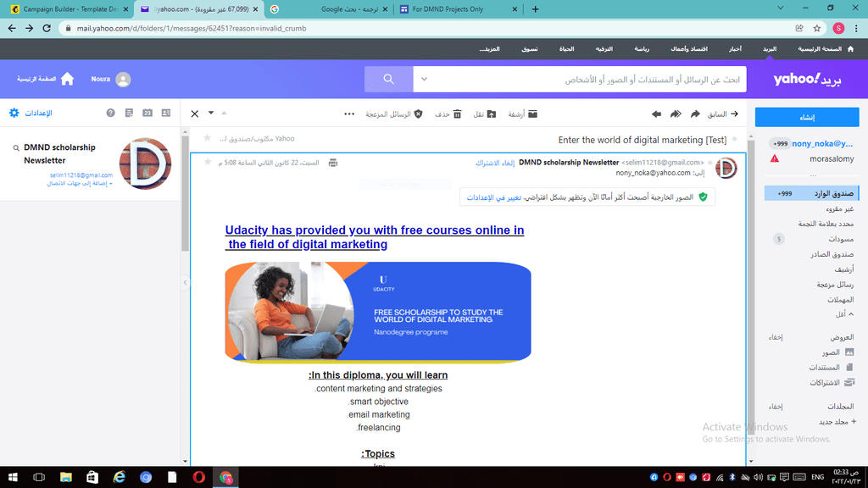Delete the email using trash icon
Viewport: 868px width, 488px height.
pos(457,114)
